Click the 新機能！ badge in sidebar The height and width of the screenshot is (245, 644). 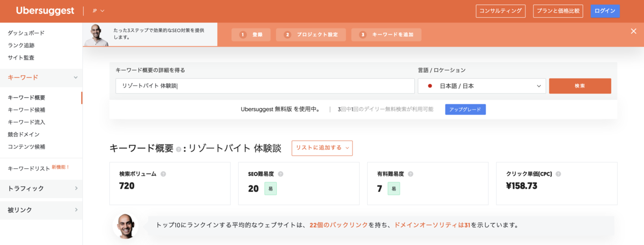[61, 167]
